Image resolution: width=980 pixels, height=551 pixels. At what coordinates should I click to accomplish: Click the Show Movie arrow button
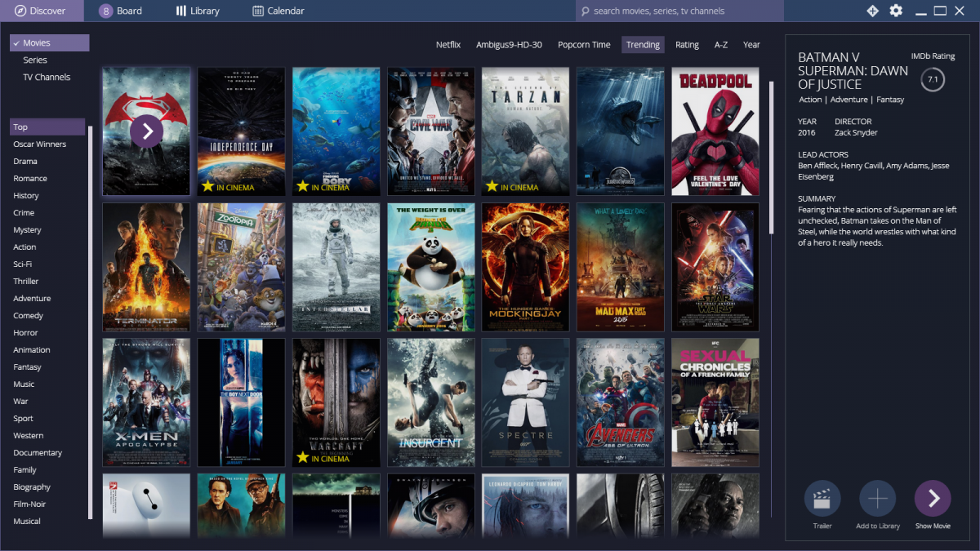point(933,499)
